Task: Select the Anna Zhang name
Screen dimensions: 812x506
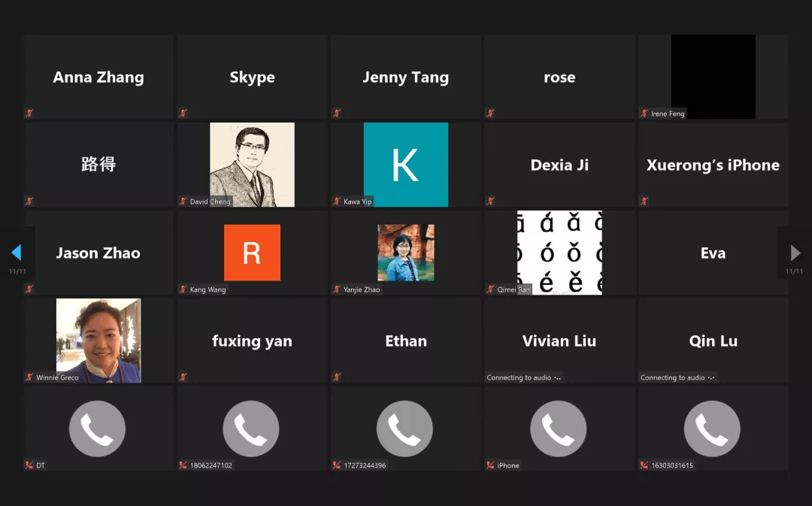Action: [98, 77]
